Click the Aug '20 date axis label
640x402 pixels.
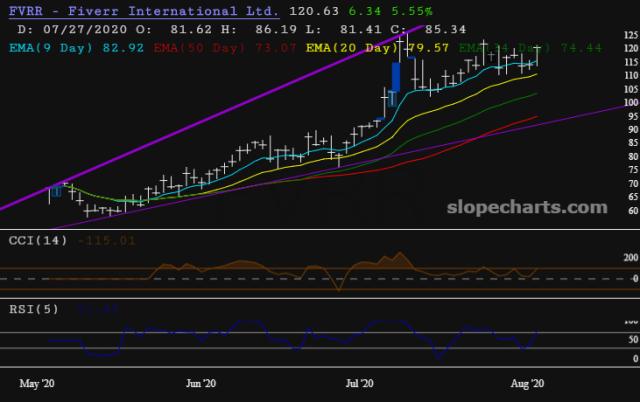(x=528, y=383)
